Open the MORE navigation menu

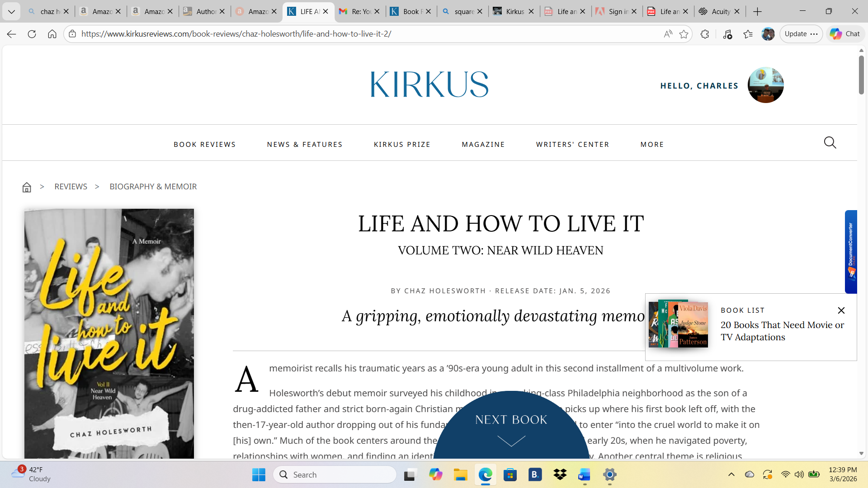[x=652, y=144]
